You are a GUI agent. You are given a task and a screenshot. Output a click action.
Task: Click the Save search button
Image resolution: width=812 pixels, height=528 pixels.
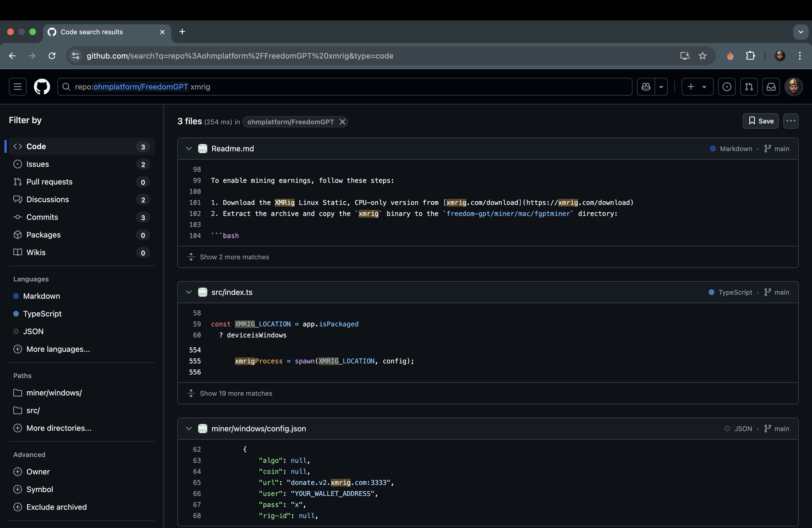760,121
